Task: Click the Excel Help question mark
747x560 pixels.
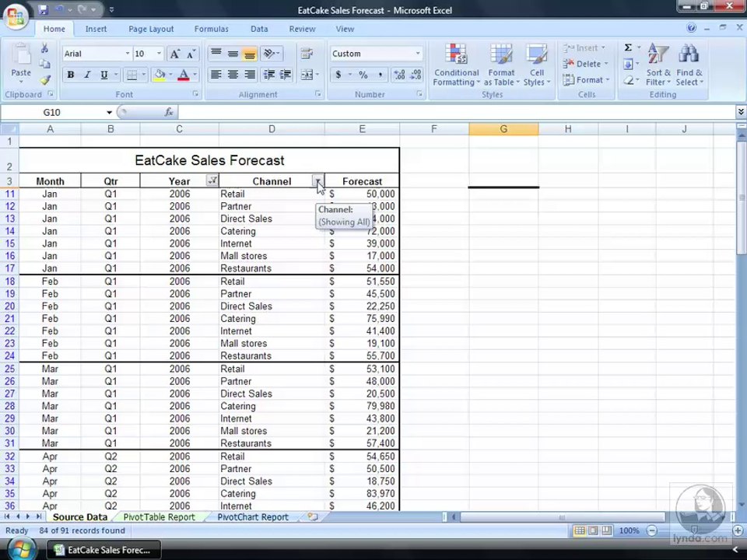Action: click(691, 28)
